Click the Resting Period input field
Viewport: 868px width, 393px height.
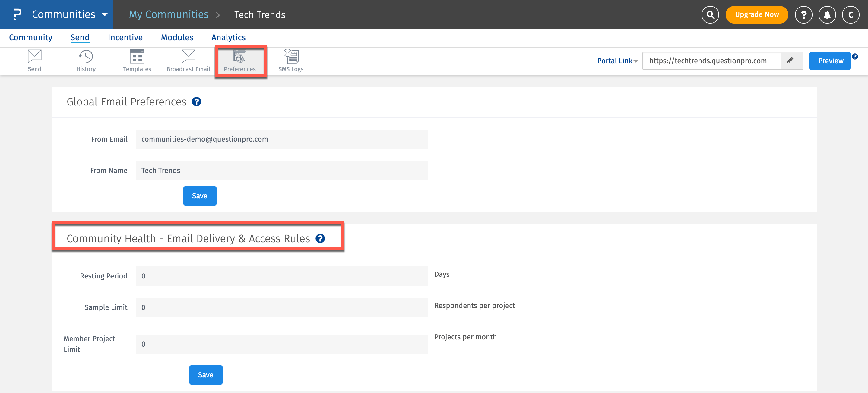point(282,276)
